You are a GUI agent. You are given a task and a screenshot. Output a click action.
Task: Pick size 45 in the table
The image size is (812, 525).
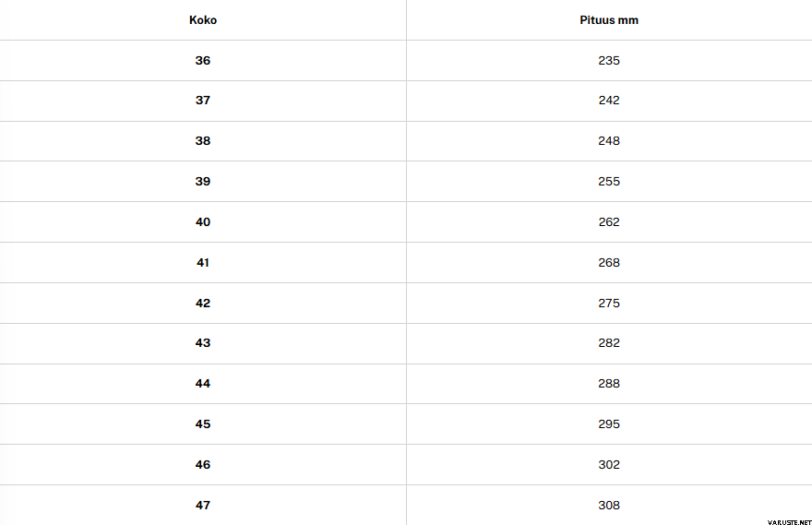tap(203, 424)
